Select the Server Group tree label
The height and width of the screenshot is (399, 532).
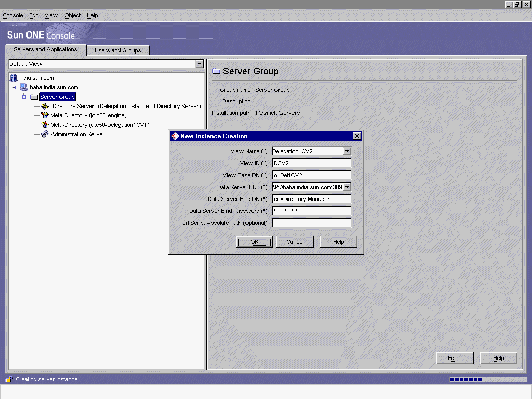(x=57, y=97)
